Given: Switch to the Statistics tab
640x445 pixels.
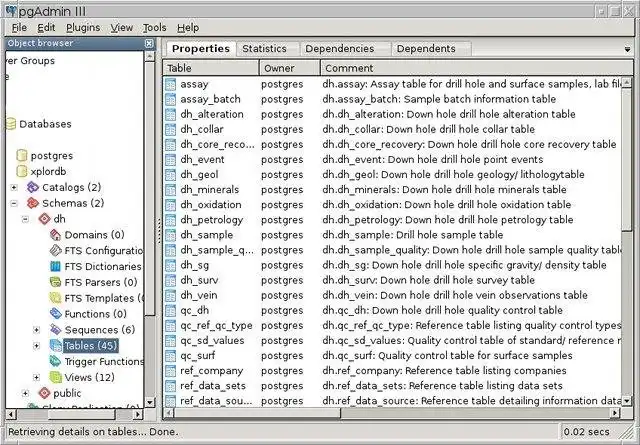Looking at the screenshot, I should click(x=268, y=49).
